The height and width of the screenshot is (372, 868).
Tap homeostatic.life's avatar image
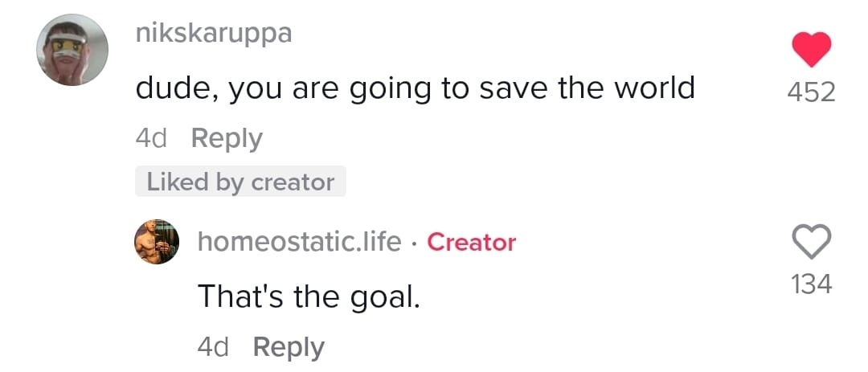click(155, 240)
